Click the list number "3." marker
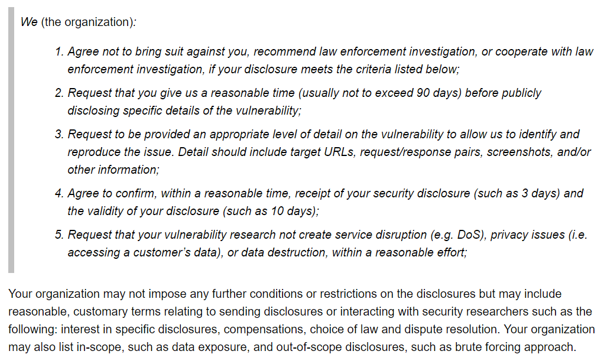The image size is (604, 364). pos(59,134)
